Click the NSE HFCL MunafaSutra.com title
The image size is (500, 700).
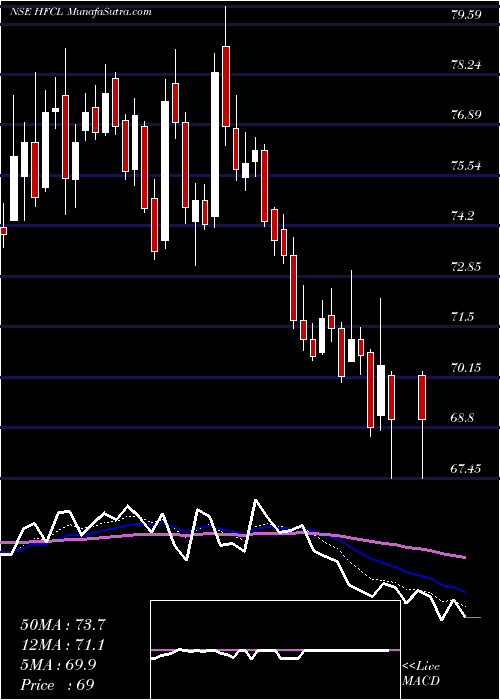click(81, 12)
